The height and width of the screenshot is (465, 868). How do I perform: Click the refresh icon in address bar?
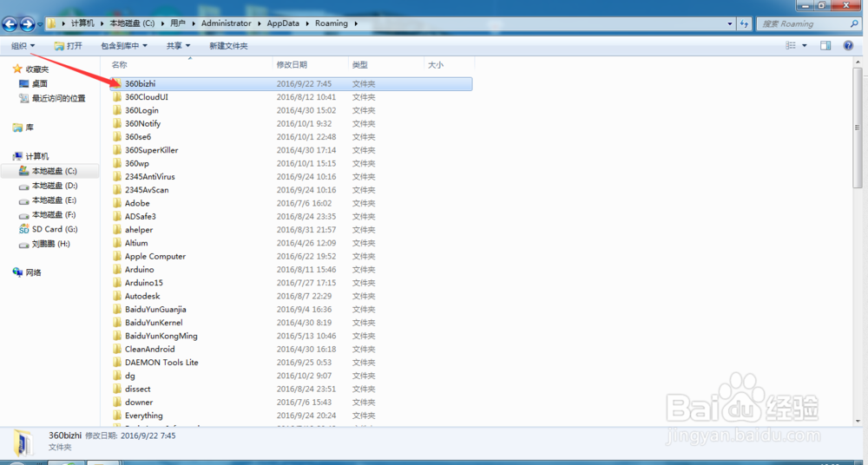tap(745, 23)
